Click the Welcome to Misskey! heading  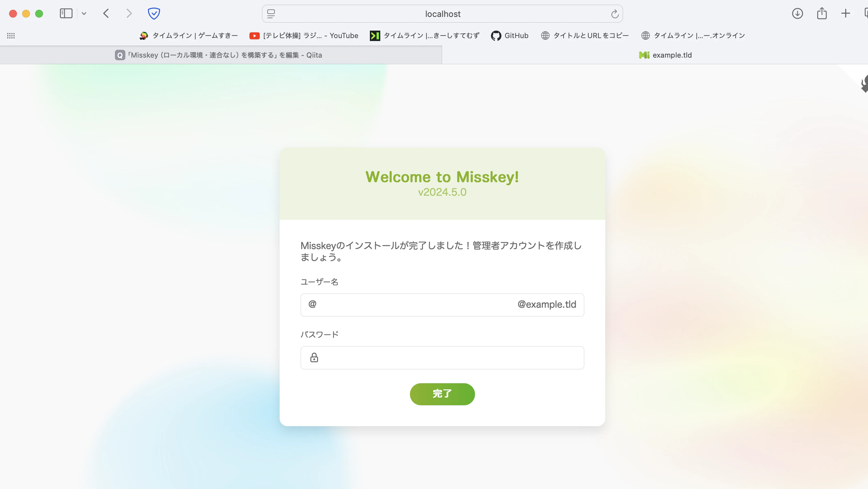coord(442,177)
